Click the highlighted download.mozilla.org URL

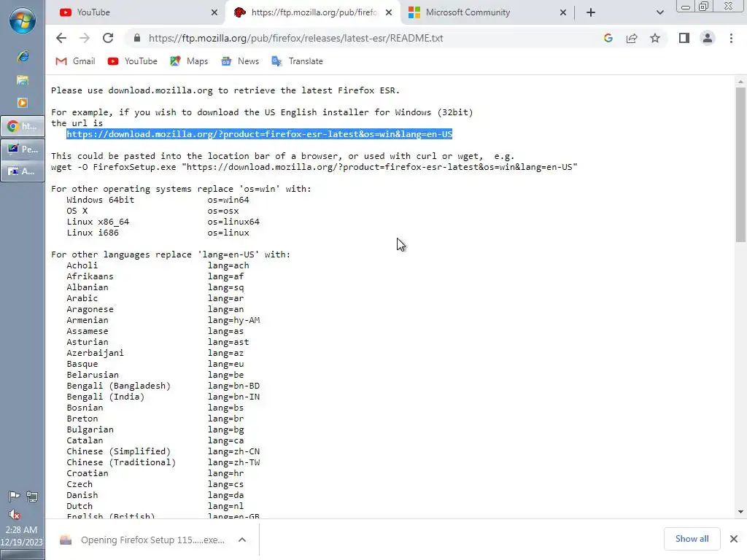[x=259, y=134]
